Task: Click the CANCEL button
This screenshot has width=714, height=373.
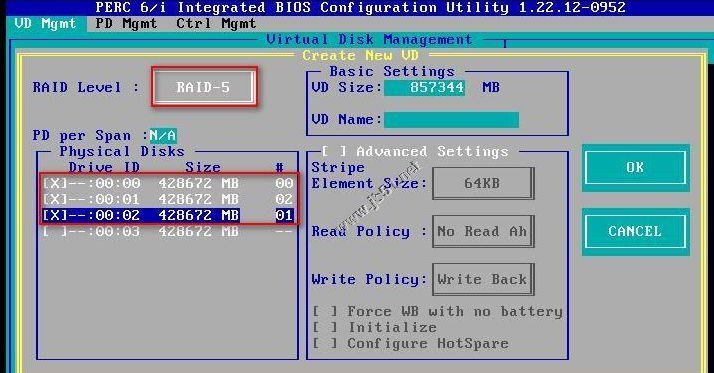Action: point(636,231)
